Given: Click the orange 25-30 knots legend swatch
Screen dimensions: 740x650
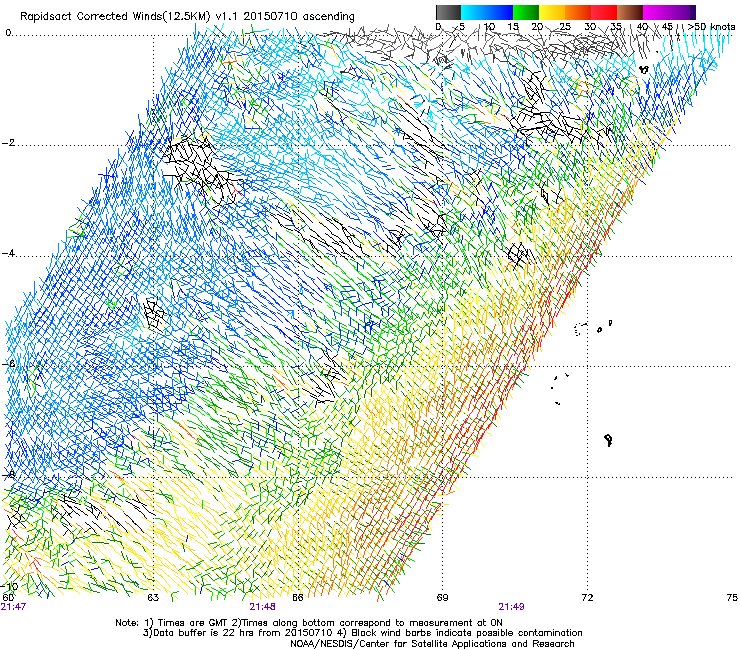Looking at the screenshot, I should [x=578, y=12].
